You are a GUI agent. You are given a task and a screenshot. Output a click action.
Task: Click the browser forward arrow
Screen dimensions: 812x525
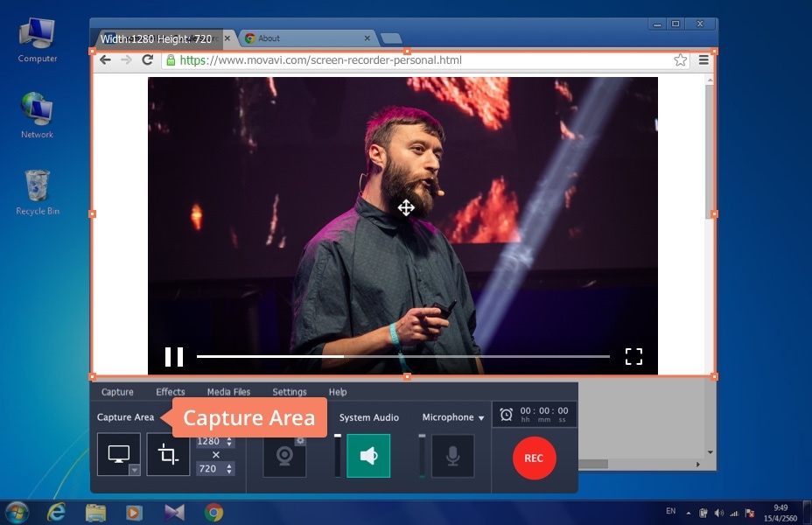pos(126,60)
